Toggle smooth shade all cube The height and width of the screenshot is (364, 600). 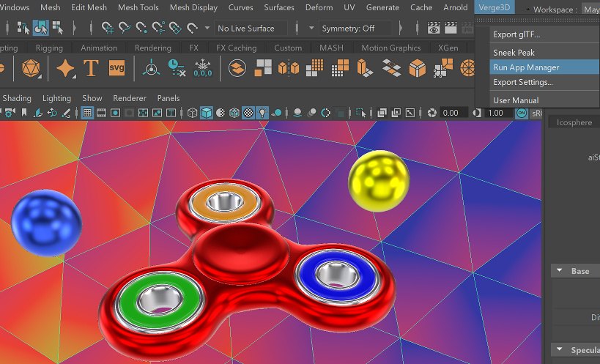coord(207,113)
